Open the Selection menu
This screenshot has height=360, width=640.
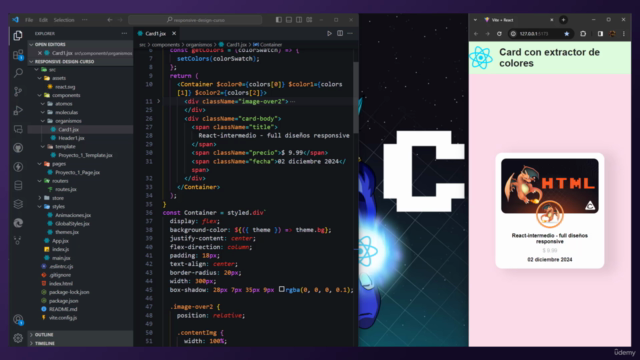(x=64, y=20)
